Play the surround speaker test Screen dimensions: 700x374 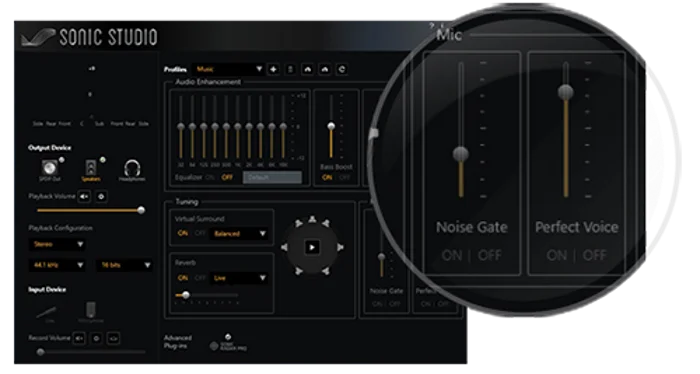[x=312, y=247]
